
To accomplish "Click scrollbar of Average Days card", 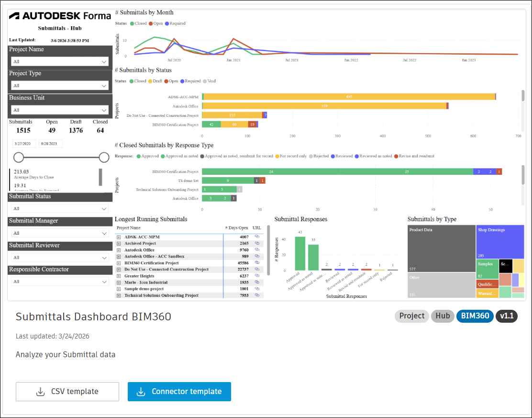I will [x=100, y=177].
